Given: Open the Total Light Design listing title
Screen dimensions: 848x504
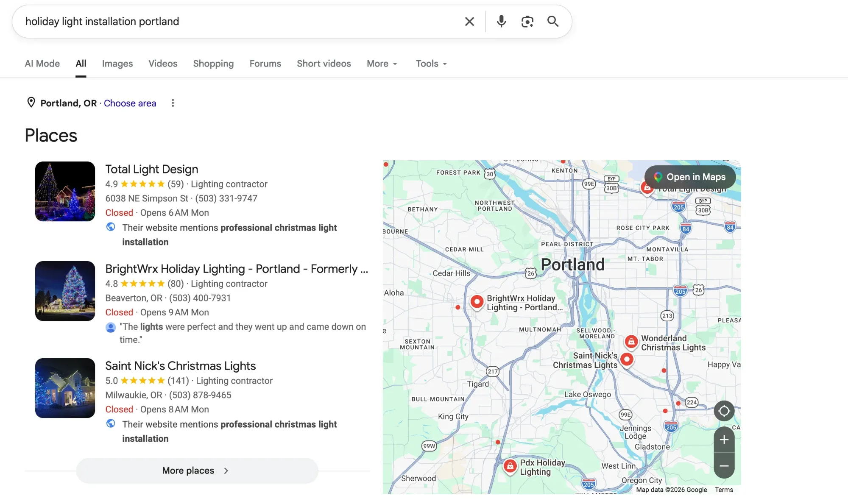Looking at the screenshot, I should pyautogui.click(x=151, y=169).
